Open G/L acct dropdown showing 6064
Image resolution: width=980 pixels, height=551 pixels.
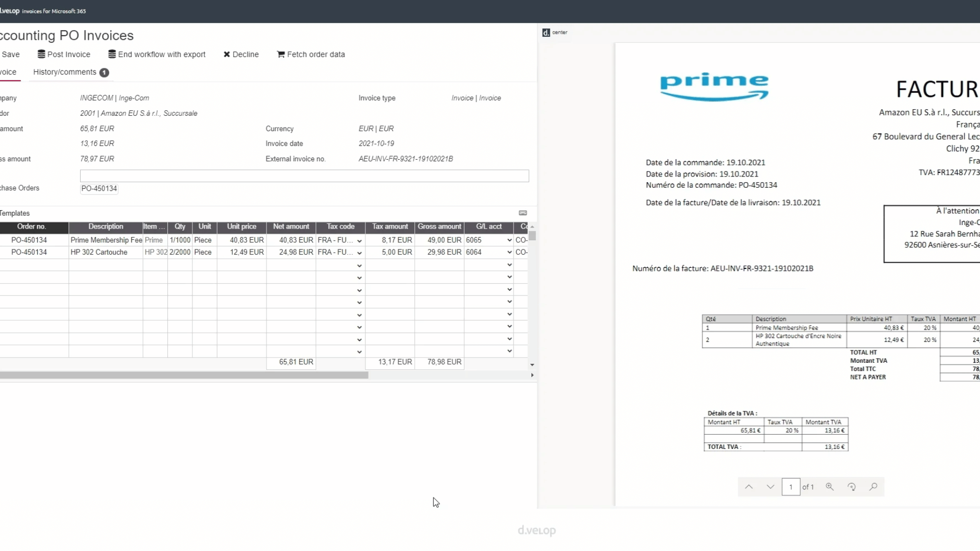(509, 252)
